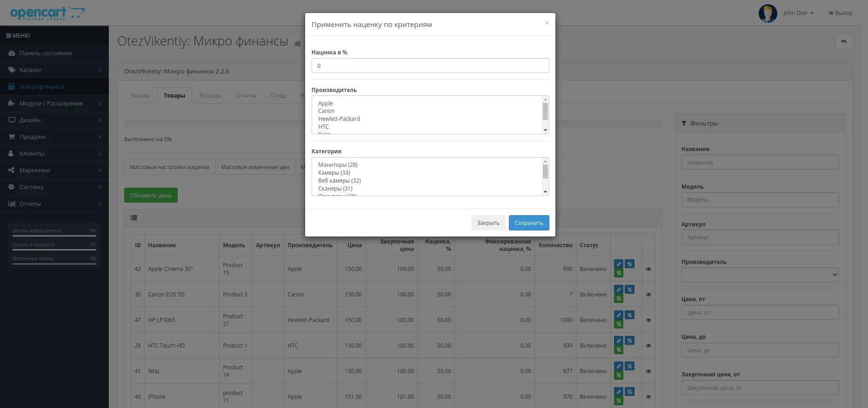Open the Производитель filter dropdown
This screenshot has height=408, width=868.
click(x=760, y=275)
